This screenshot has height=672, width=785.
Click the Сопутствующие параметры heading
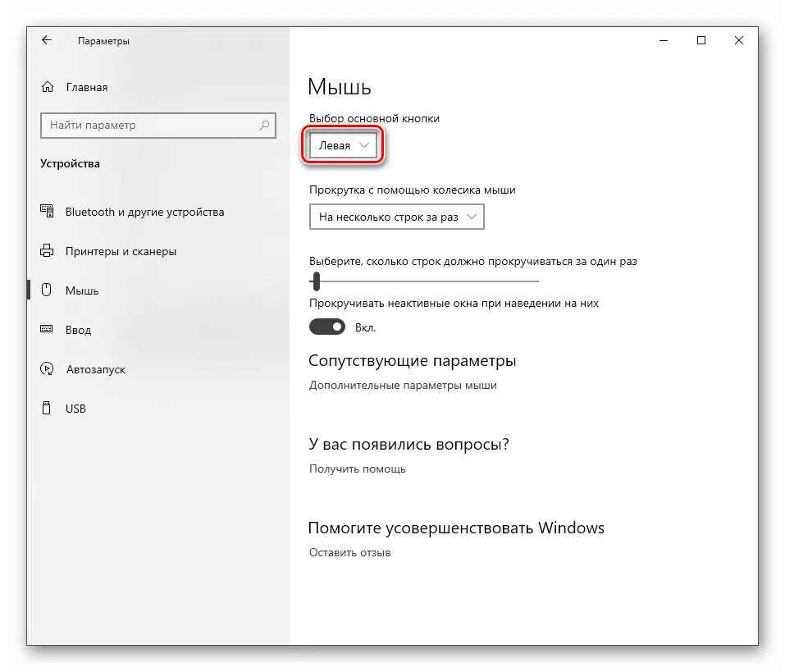pos(412,360)
